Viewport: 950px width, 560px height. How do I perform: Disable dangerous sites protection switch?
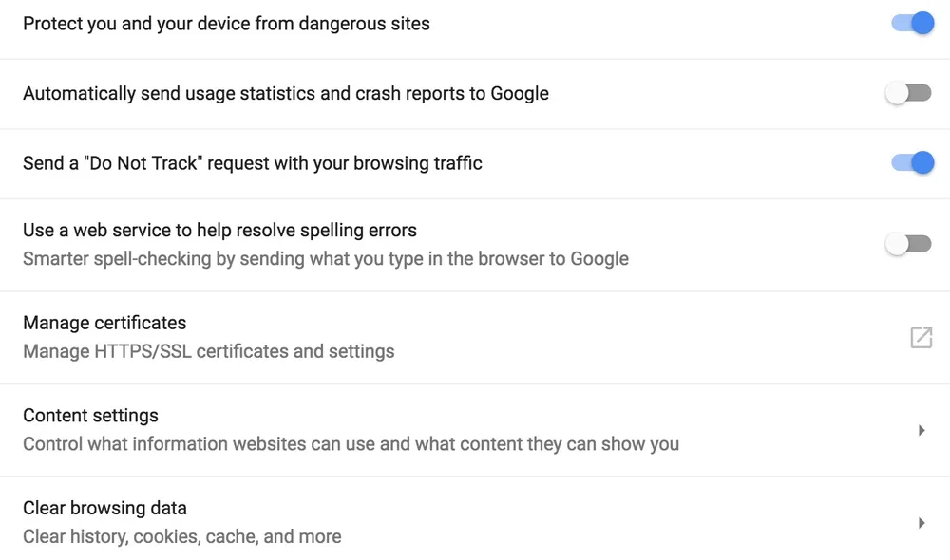(912, 24)
